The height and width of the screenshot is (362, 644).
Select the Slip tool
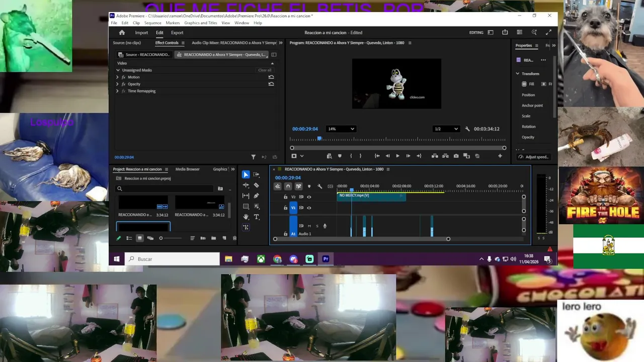pyautogui.click(x=246, y=196)
